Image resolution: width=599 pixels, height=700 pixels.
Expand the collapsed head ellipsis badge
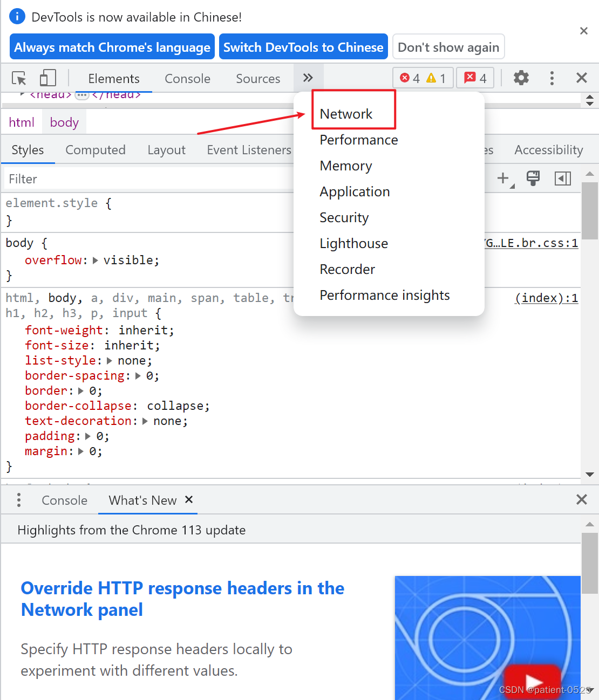tap(81, 95)
